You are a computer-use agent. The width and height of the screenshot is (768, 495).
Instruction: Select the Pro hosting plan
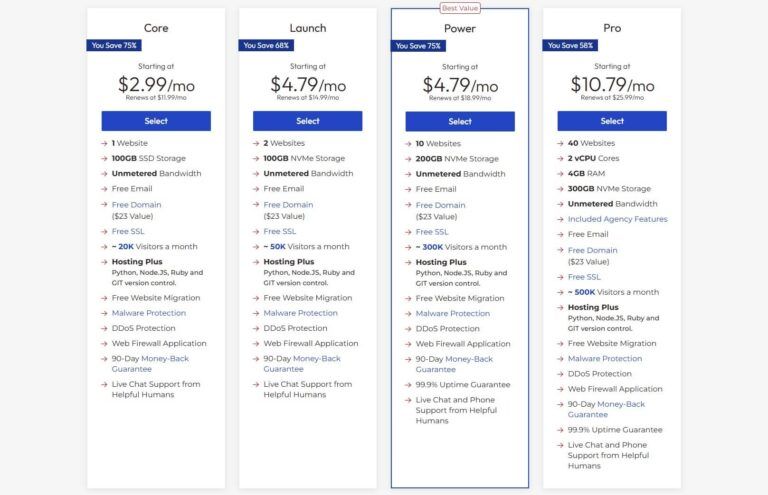[x=611, y=121]
